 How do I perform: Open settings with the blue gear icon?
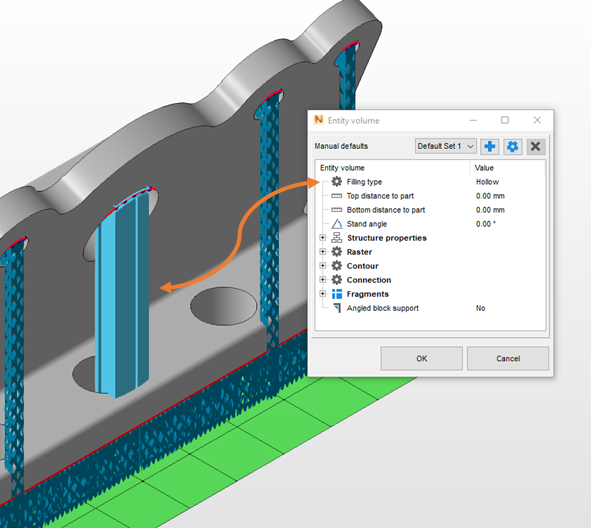tap(513, 146)
